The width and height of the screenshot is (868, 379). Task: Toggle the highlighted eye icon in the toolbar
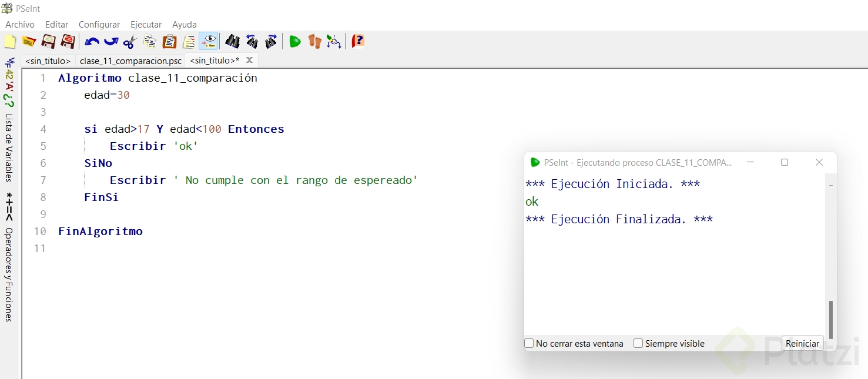209,42
